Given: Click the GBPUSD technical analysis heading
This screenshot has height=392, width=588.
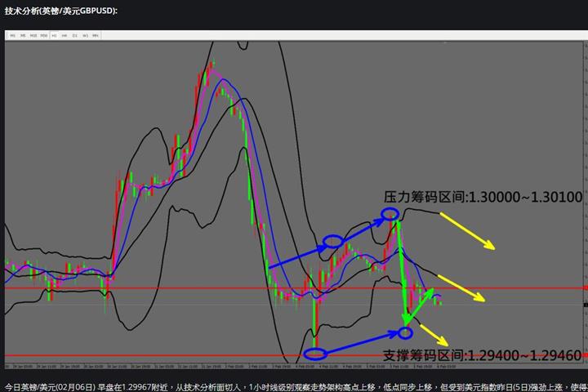Looking at the screenshot, I should pyautogui.click(x=61, y=11).
